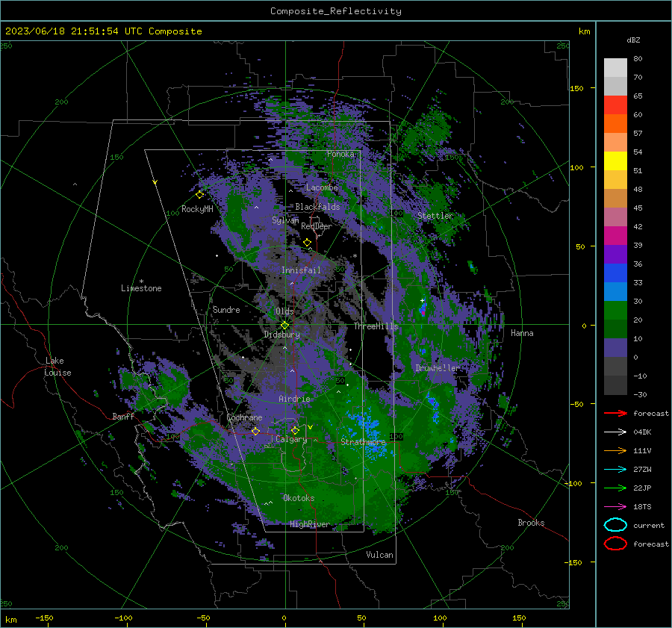Click the dBZ legend heading
Image resolution: width=672 pixels, height=628 pixels.
point(633,40)
